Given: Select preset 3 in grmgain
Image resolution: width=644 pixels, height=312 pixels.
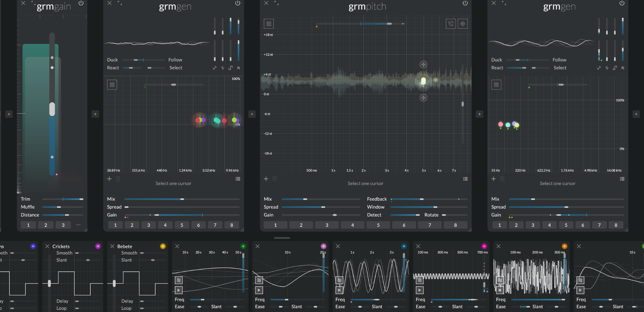Looking at the screenshot, I should coord(63,225).
